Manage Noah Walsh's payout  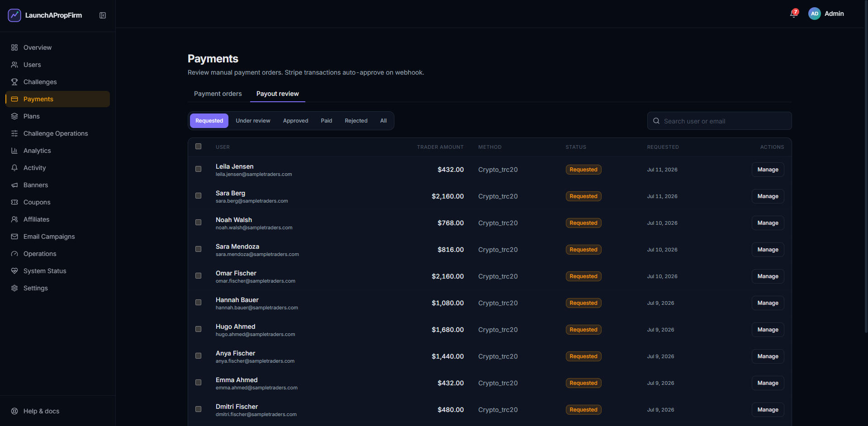[x=768, y=223]
